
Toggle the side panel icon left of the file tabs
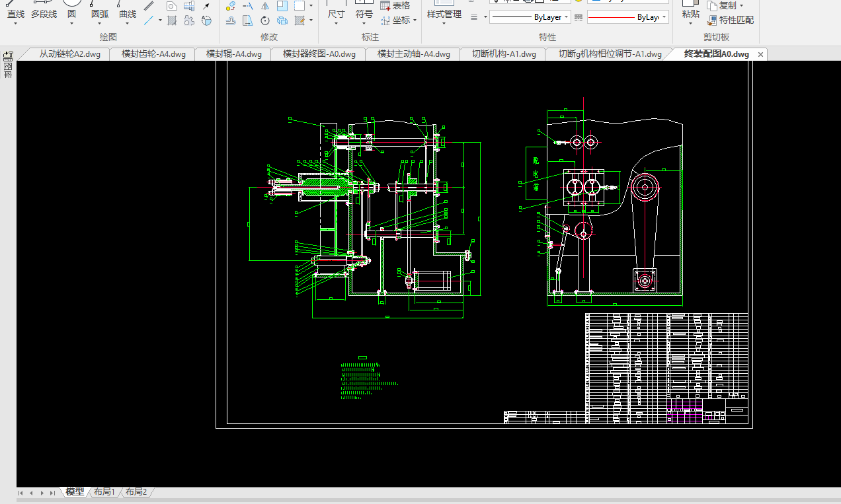[x=9, y=54]
